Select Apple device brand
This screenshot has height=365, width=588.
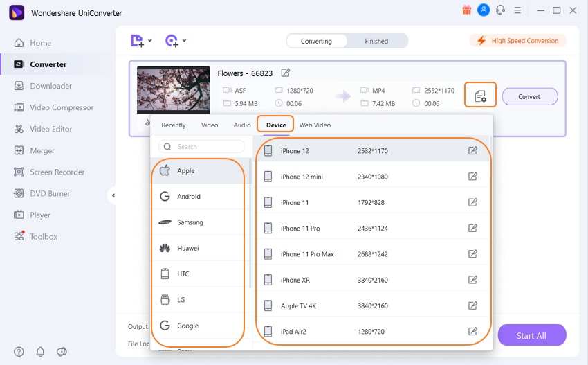[x=199, y=171]
